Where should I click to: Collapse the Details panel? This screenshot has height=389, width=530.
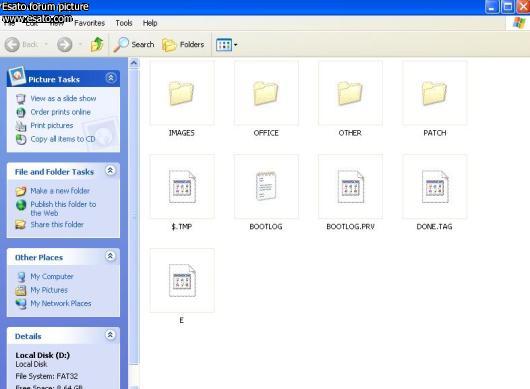tap(110, 335)
